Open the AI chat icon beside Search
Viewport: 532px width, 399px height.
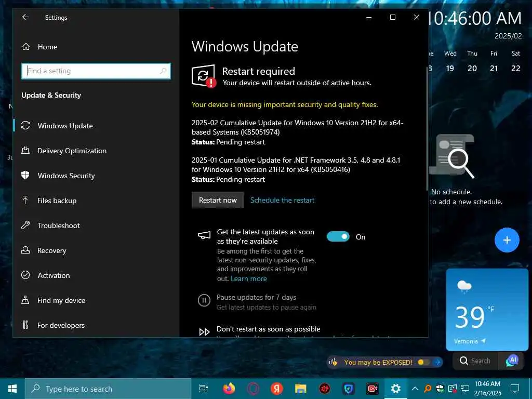coord(512,361)
